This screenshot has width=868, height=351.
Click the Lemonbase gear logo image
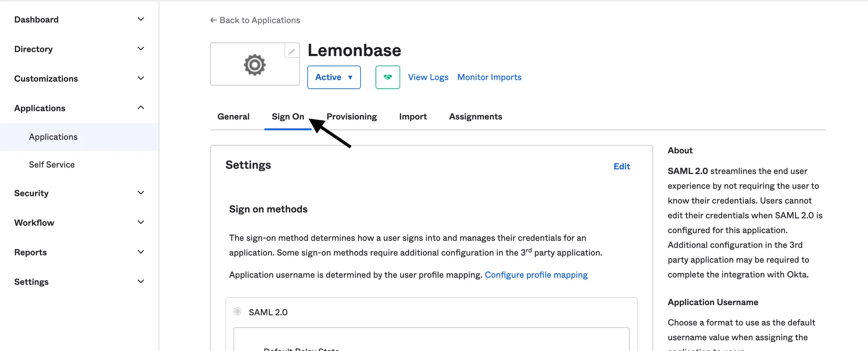coord(255,65)
